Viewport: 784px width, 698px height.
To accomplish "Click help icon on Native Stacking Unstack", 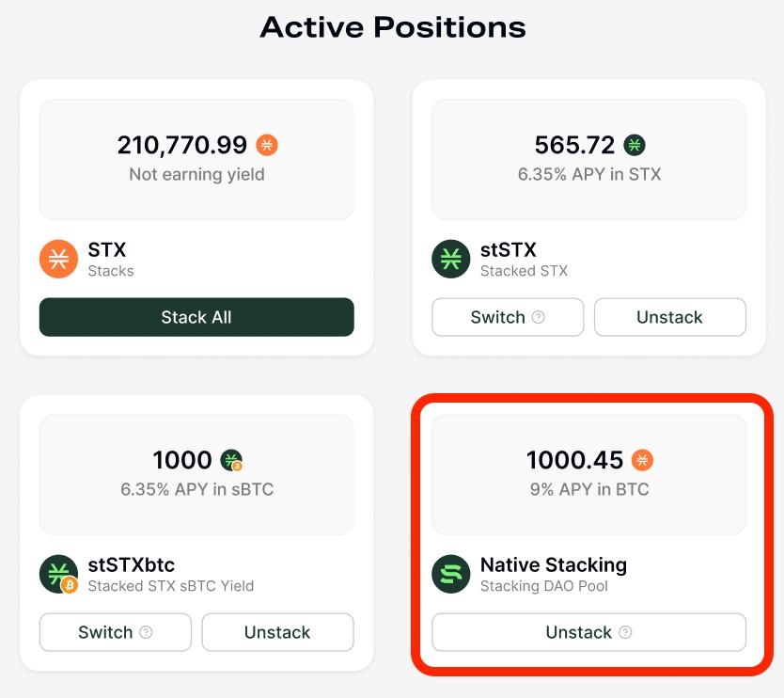I will point(625,632).
